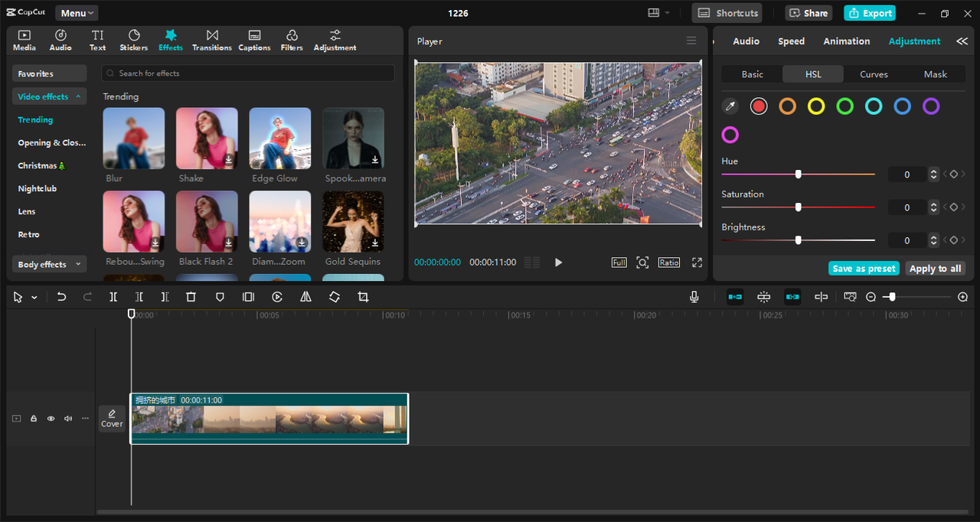Switch to the Curves tab

pos(874,73)
